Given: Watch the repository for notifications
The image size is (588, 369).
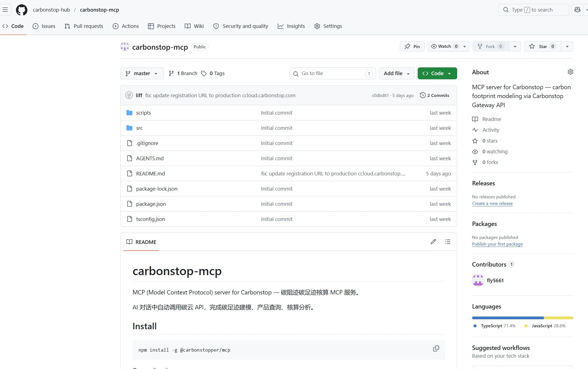Looking at the screenshot, I should [x=448, y=46].
